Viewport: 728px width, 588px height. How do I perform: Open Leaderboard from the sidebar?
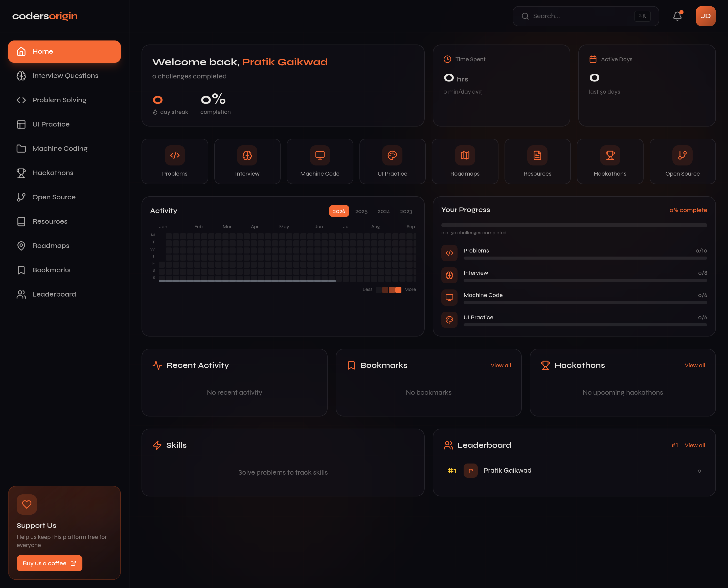54,294
